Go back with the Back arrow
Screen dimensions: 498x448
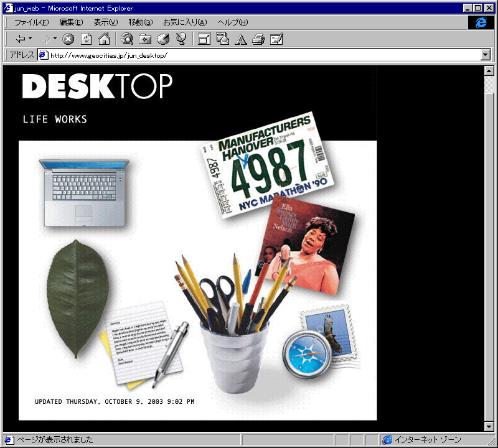[20, 39]
